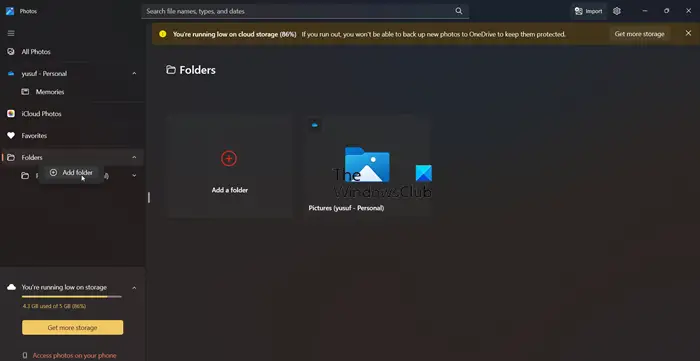Dismiss the low cloud storage banner
Viewport: 700px width, 361px height.
(688, 33)
